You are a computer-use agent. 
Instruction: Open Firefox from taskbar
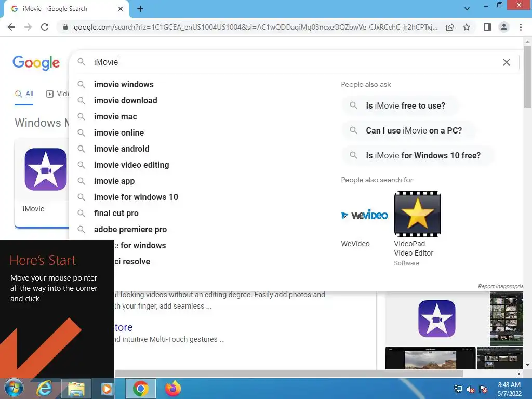click(172, 389)
